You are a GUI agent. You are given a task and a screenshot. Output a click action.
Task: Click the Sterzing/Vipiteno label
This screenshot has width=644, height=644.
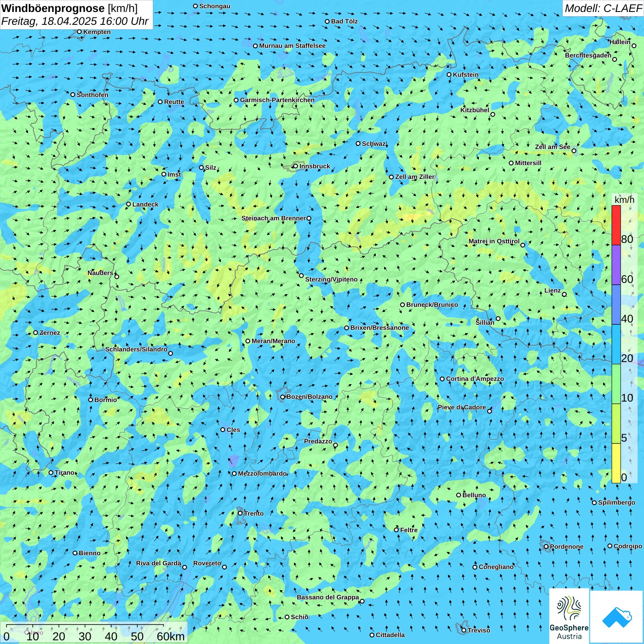[x=331, y=279]
